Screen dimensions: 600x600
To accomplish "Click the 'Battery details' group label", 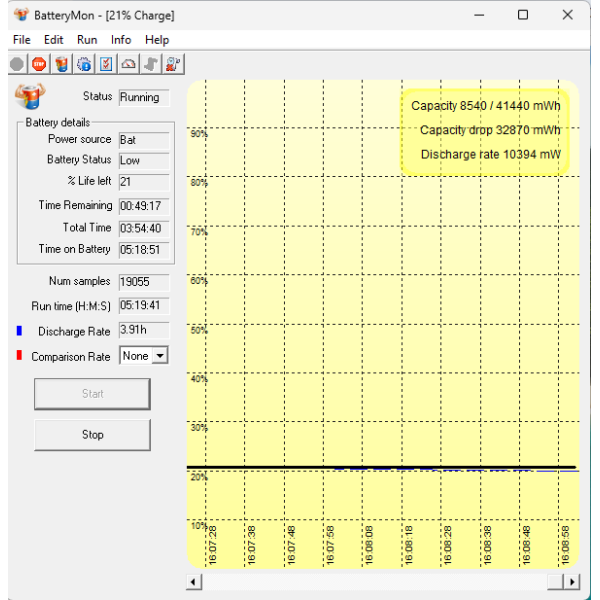I will [58, 122].
